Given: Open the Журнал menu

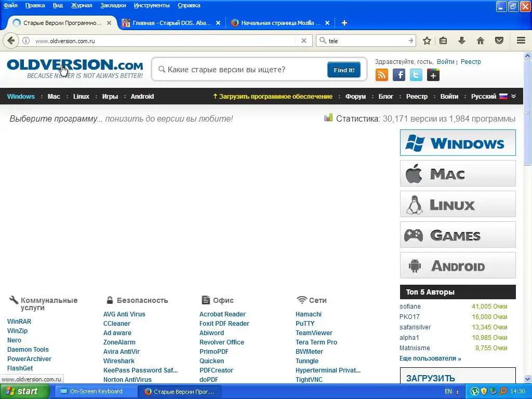Looking at the screenshot, I should (x=82, y=5).
